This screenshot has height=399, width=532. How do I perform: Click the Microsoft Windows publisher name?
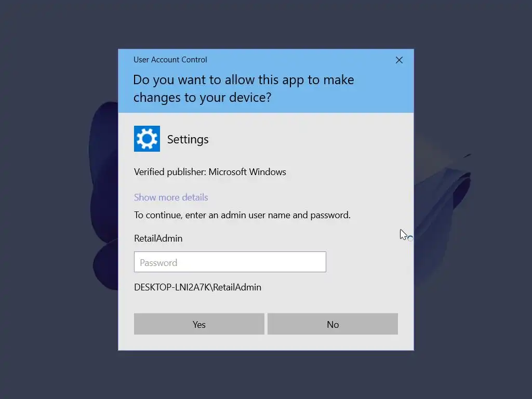tap(247, 172)
